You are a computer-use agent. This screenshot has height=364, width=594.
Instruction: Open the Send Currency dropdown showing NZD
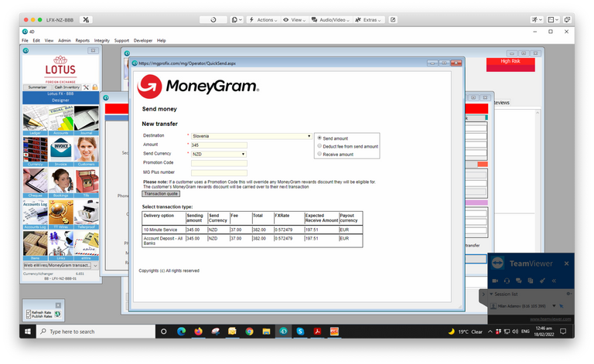click(219, 154)
